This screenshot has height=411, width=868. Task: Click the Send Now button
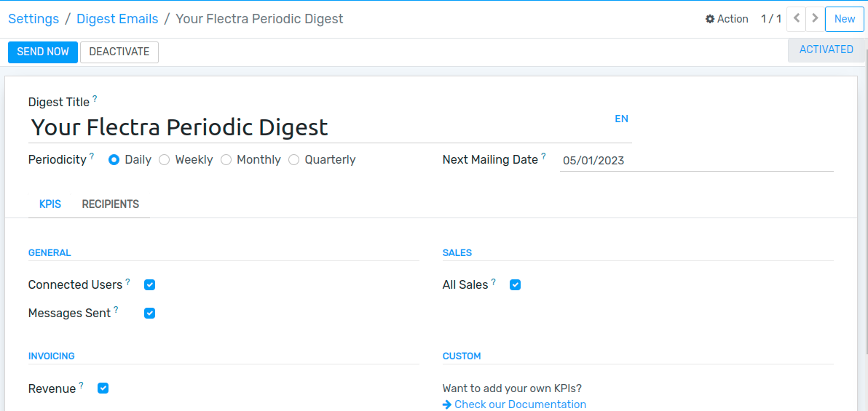pyautogui.click(x=43, y=52)
